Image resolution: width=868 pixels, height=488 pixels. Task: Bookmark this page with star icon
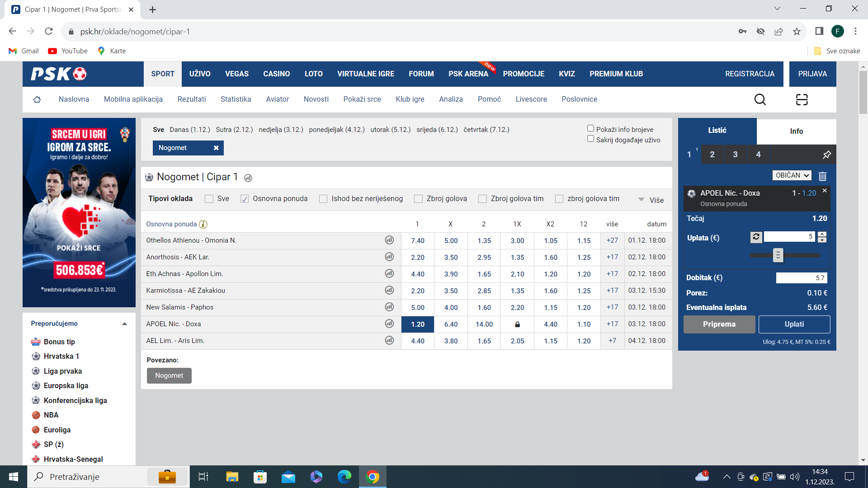pyautogui.click(x=797, y=31)
